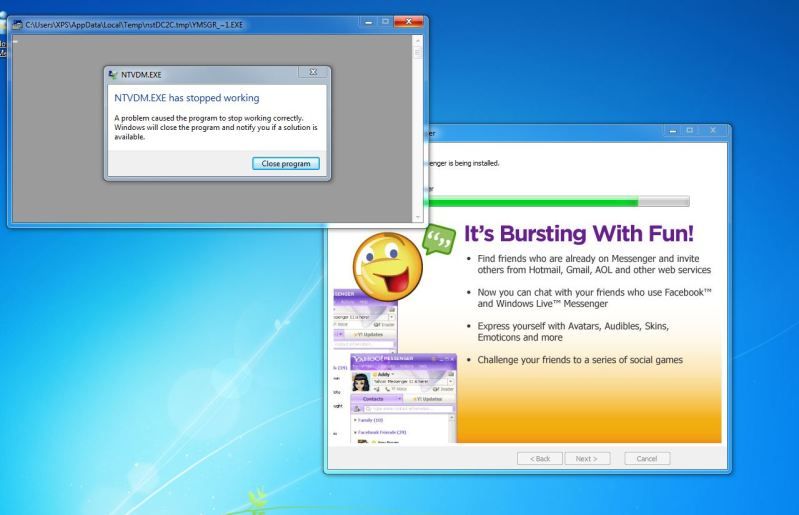Cancel the Yahoo Messenger installation
This screenshot has height=515, width=799.
(x=645, y=458)
